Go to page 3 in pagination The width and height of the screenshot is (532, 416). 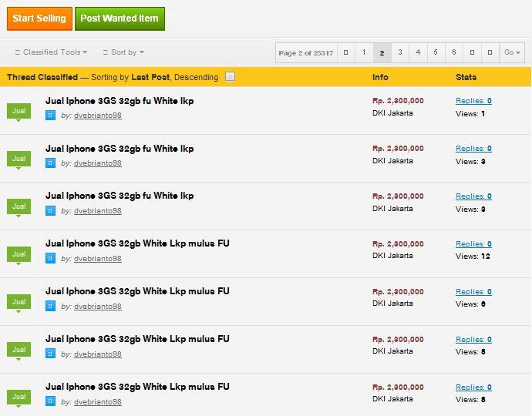click(x=399, y=52)
